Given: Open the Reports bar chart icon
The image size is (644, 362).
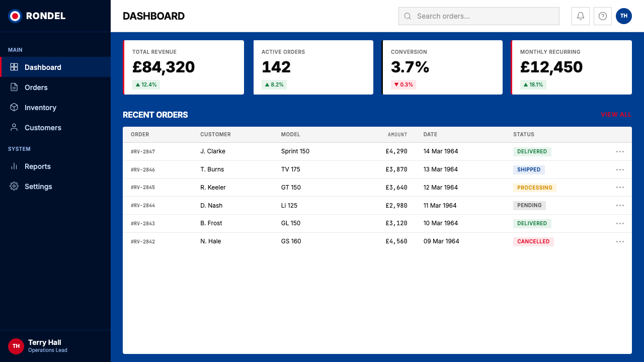Looking at the screenshot, I should tap(14, 166).
